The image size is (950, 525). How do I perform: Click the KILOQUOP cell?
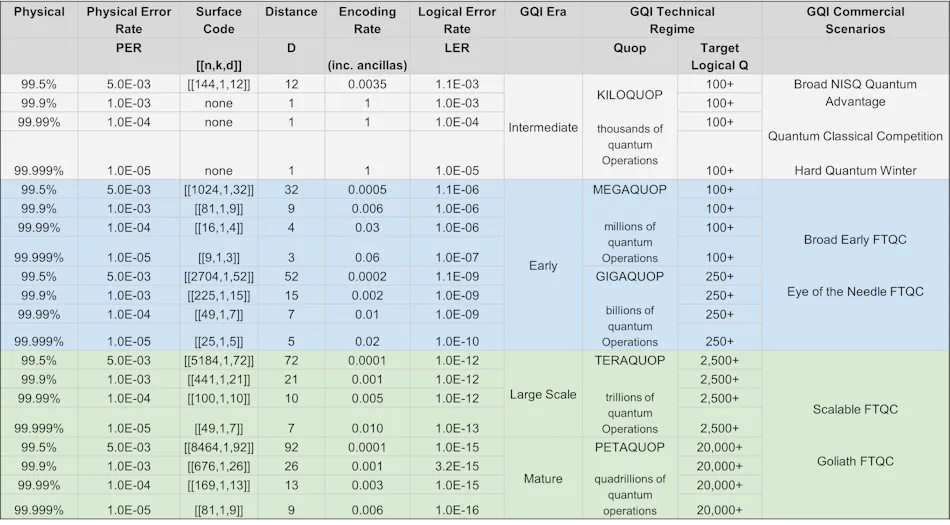pyautogui.click(x=629, y=94)
